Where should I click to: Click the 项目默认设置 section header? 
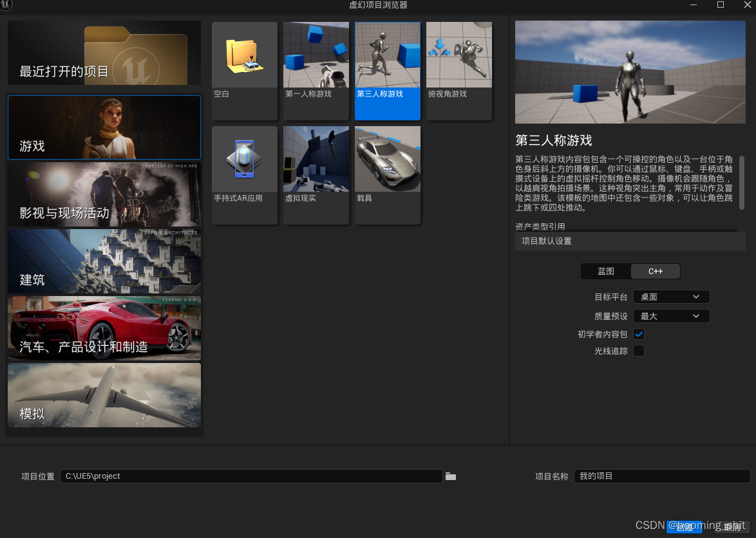[630, 241]
